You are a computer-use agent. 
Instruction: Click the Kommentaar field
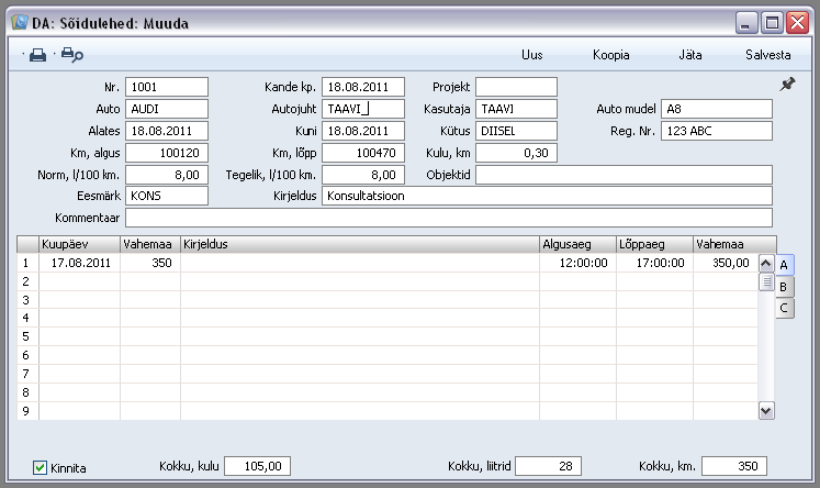(449, 218)
